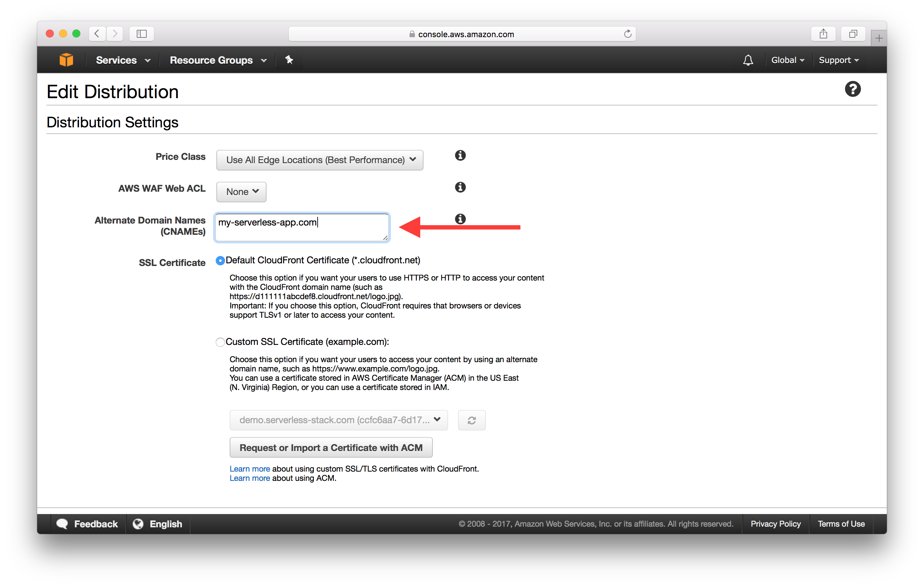This screenshot has height=587, width=924.
Task: Click the refresh icon next to certificate
Action: pos(472,420)
